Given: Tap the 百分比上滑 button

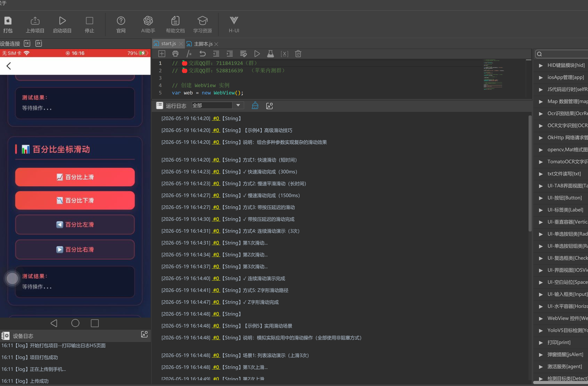Looking at the screenshot, I should (x=75, y=177).
